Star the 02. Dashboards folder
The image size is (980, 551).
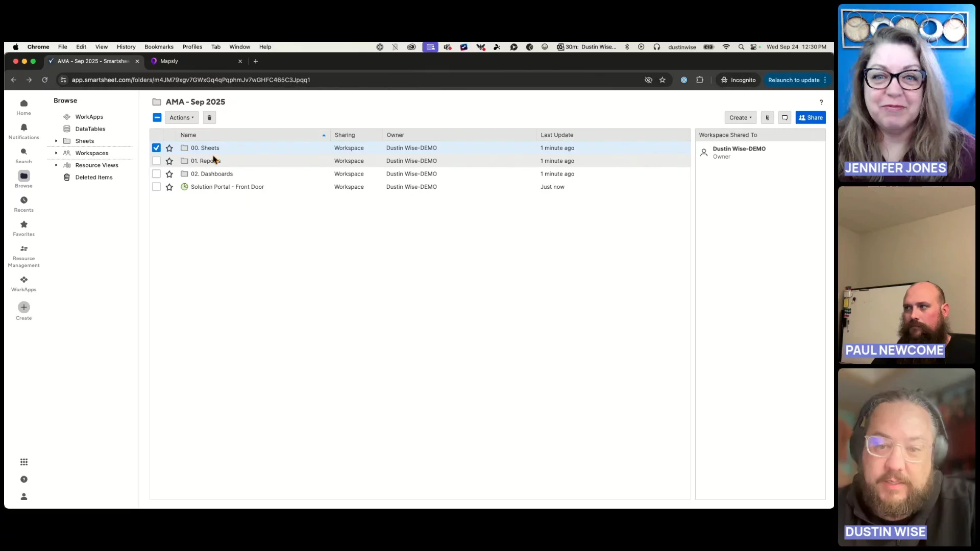click(x=169, y=174)
